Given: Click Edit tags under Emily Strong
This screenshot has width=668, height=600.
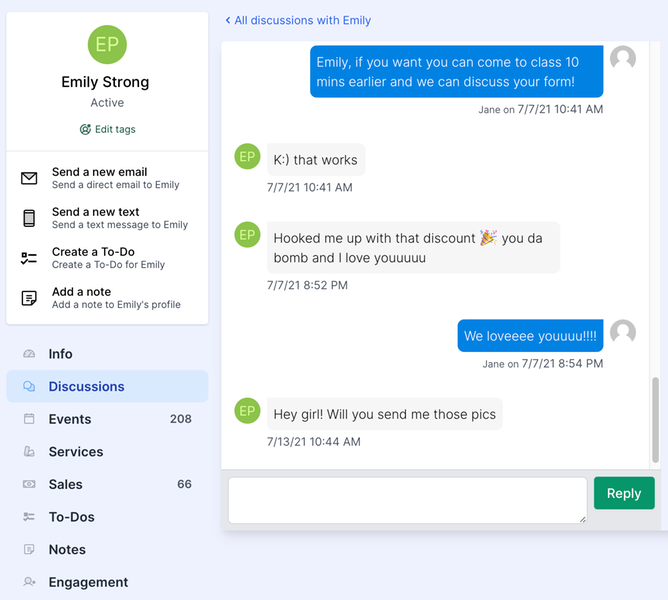Looking at the screenshot, I should (x=115, y=130).
